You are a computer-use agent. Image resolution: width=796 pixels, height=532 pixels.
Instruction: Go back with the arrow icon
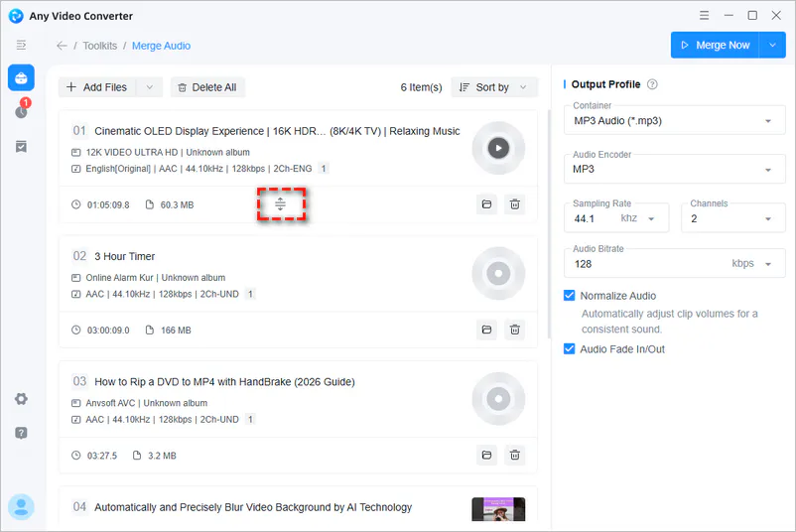point(62,46)
